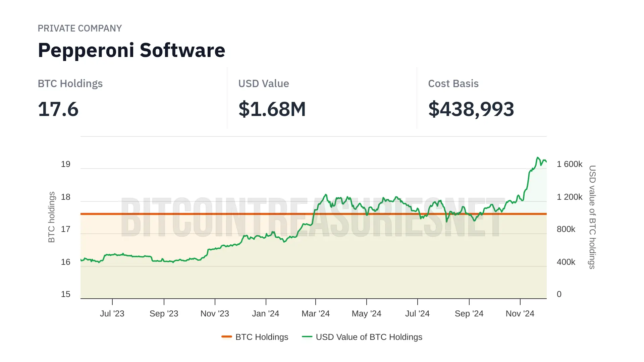
Task: Select the 17.6 BTC Holdings value
Action: click(58, 109)
